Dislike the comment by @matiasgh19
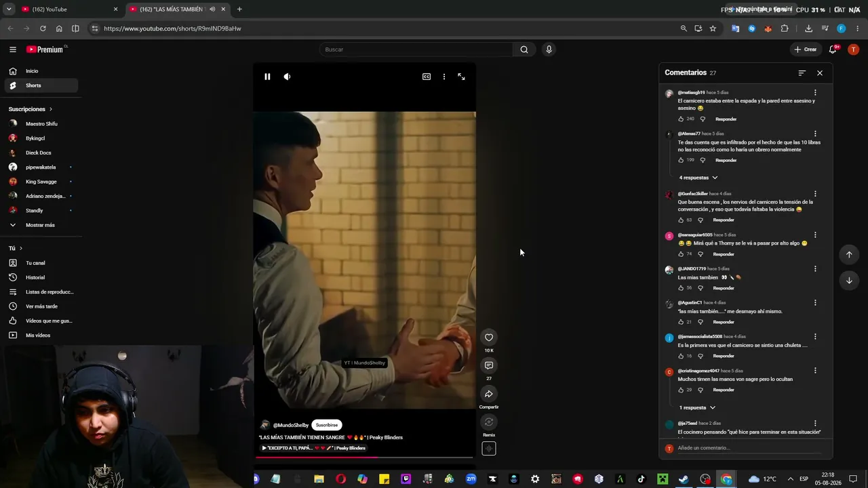 pyautogui.click(x=703, y=119)
